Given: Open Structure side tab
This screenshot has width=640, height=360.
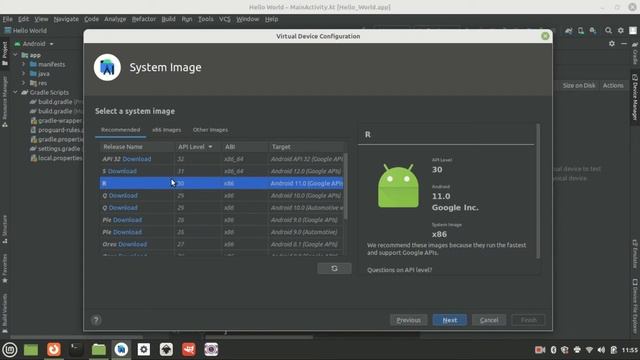Looking at the screenshot, I should 5,229.
